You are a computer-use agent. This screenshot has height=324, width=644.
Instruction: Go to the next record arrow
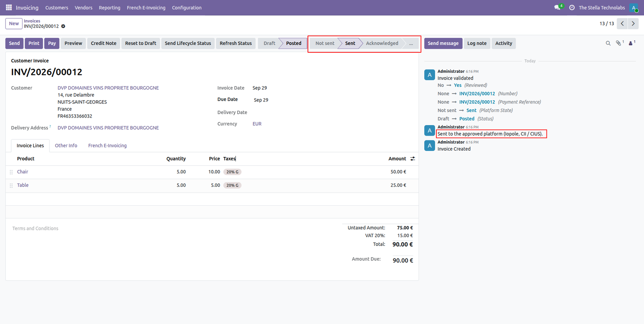[x=633, y=24]
